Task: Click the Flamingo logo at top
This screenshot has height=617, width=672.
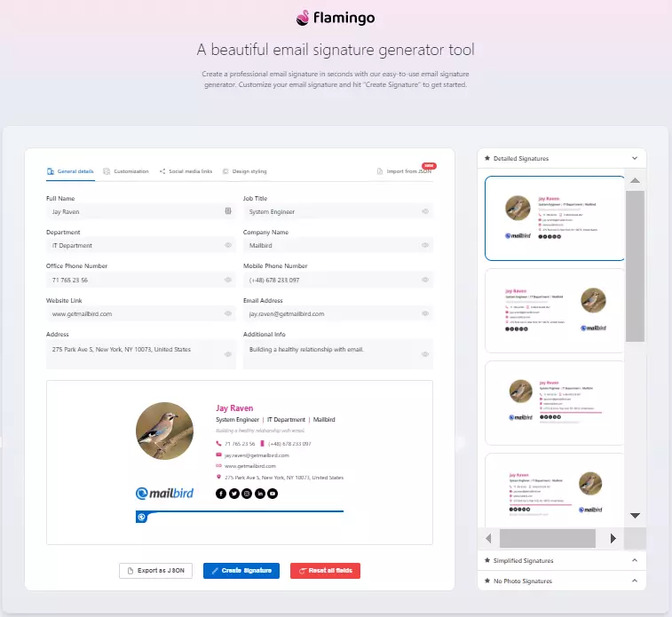Action: pyautogui.click(x=336, y=18)
